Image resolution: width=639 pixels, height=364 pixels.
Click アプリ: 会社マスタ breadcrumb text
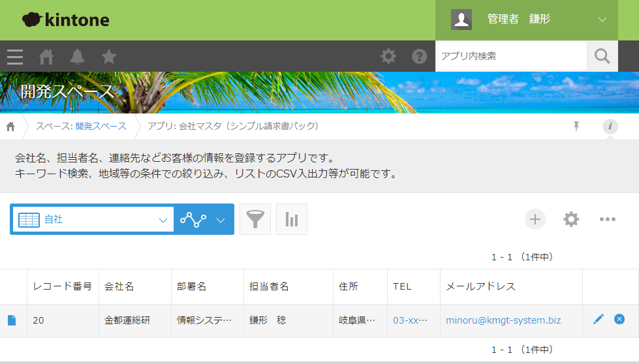[233, 126]
